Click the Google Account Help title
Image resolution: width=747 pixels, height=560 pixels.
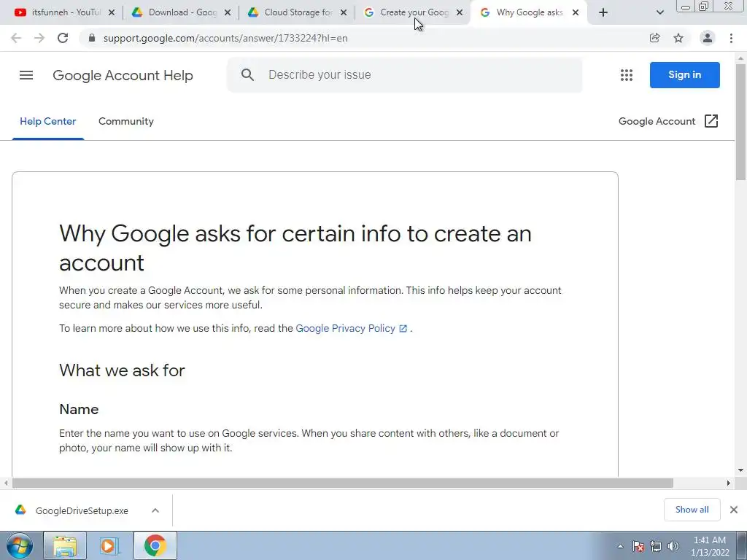point(123,75)
